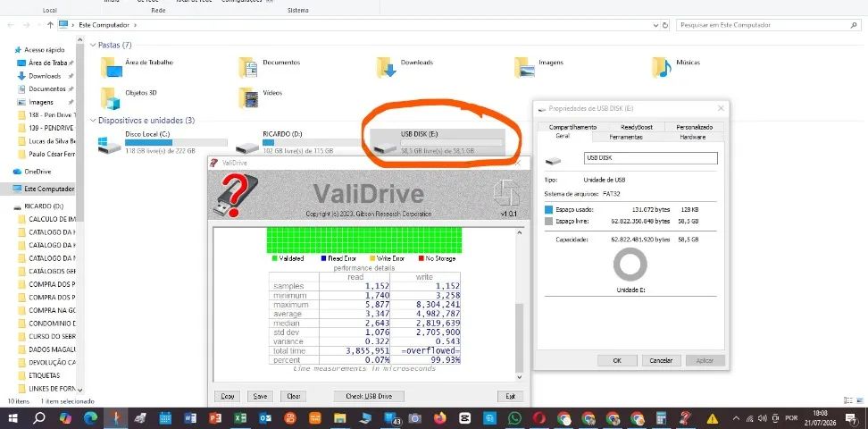Viewport: 868px width, 429px height.
Task: Select the Geral tab
Action: (563, 137)
